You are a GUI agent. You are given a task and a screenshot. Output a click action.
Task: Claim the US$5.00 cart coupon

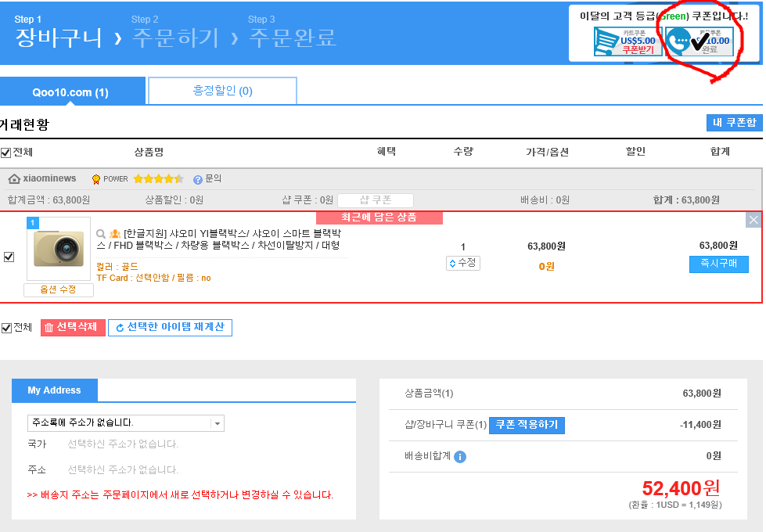pos(624,41)
